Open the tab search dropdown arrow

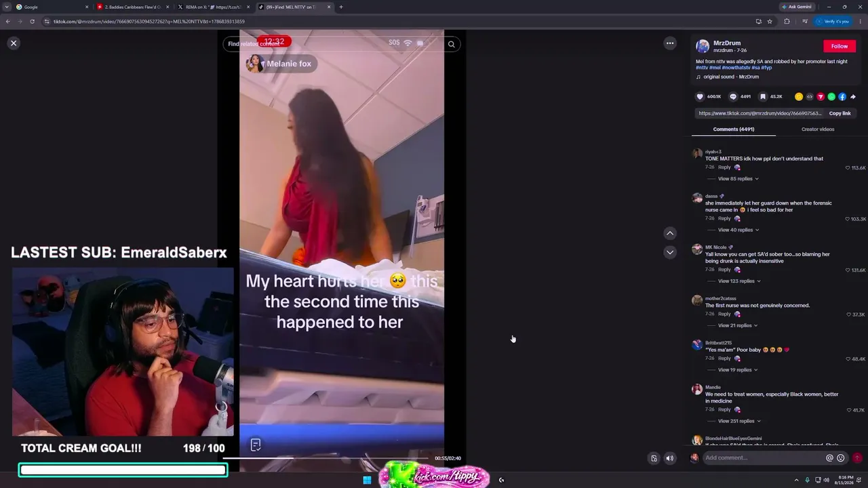pyautogui.click(x=6, y=7)
